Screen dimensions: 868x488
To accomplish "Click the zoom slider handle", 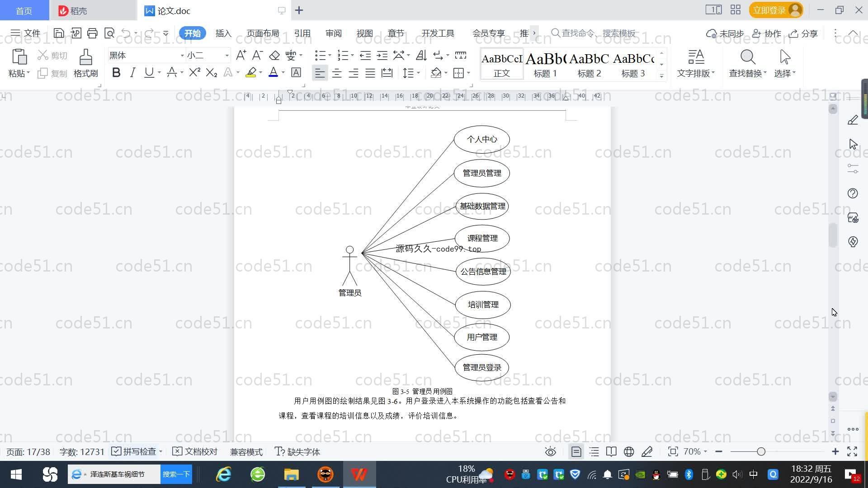I will pos(761,451).
